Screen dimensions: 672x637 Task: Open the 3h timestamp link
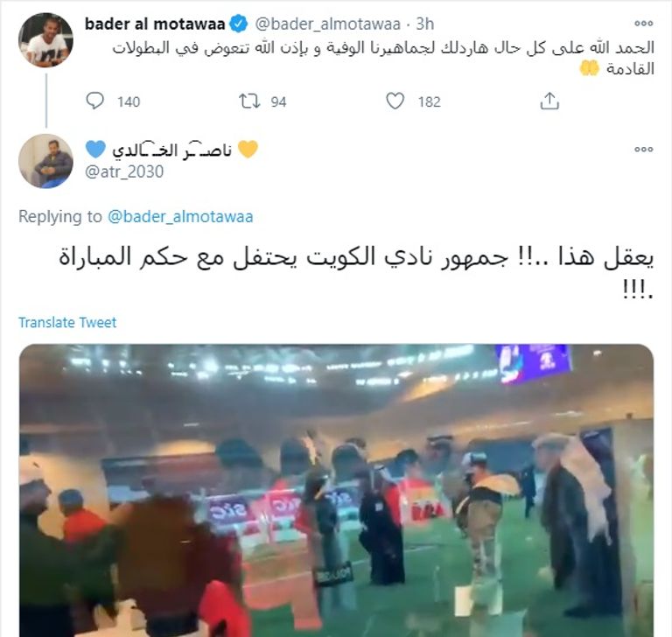tap(425, 24)
